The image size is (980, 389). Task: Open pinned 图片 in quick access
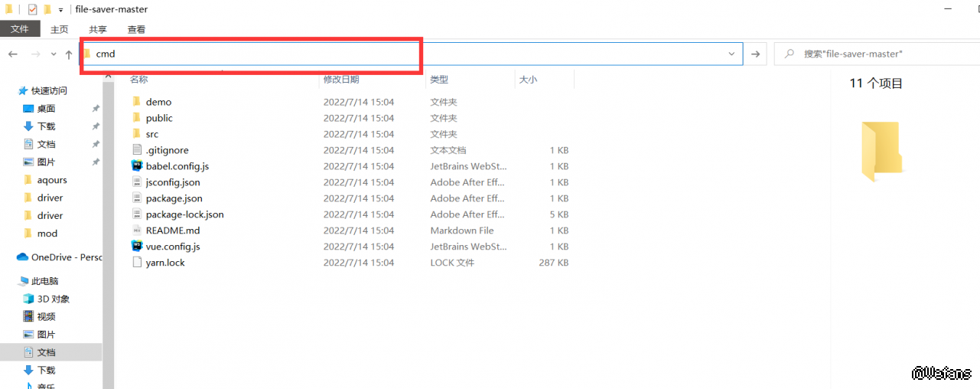[46, 162]
